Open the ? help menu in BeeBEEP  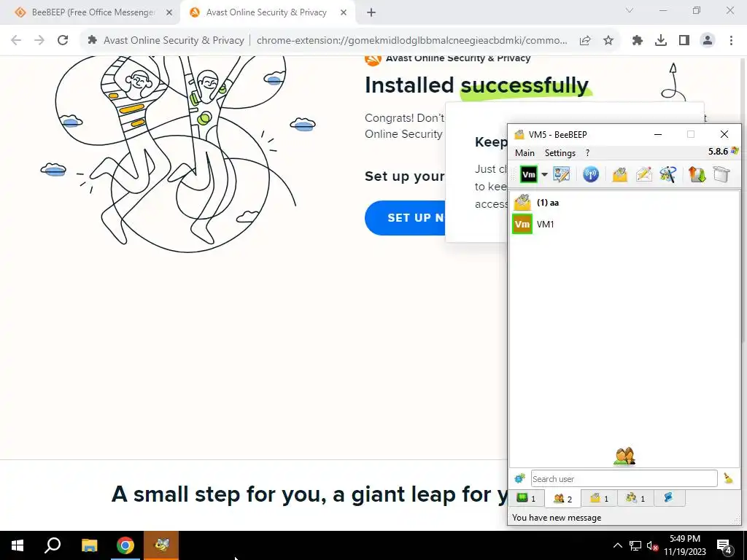point(587,153)
